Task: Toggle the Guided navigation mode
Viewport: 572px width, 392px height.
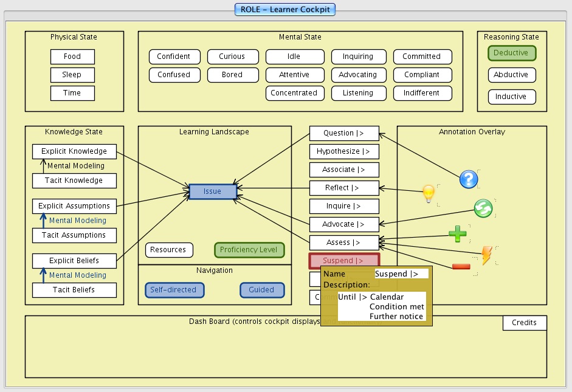Action: [x=261, y=290]
